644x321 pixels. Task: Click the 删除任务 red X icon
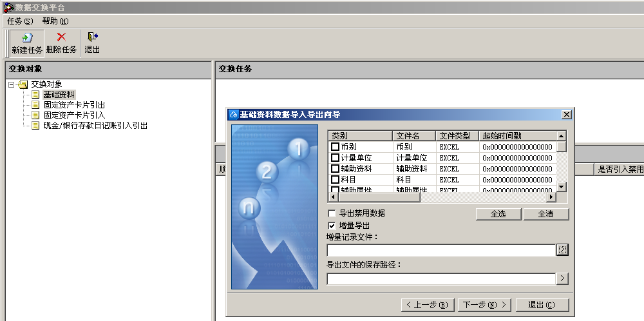(61, 37)
